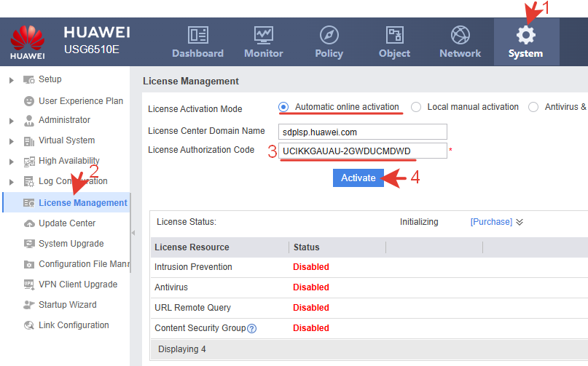
Task: Click the Configuration File Management folder icon
Action: coord(29,264)
